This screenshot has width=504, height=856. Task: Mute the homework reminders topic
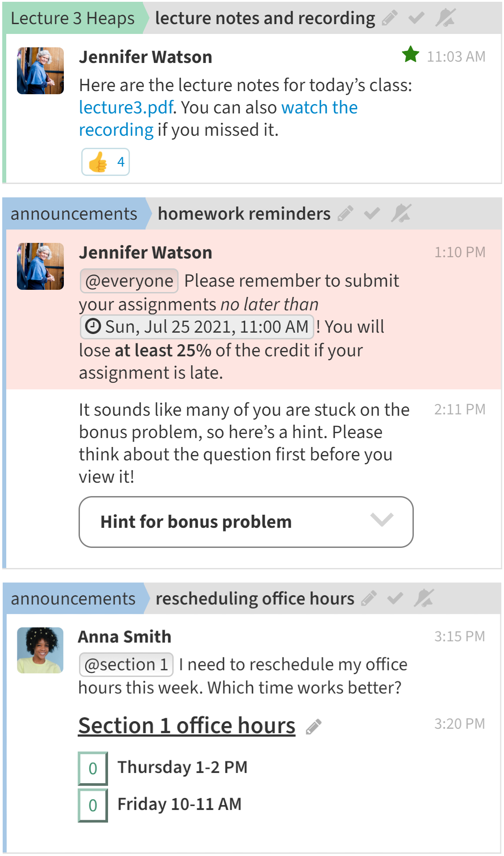401,213
